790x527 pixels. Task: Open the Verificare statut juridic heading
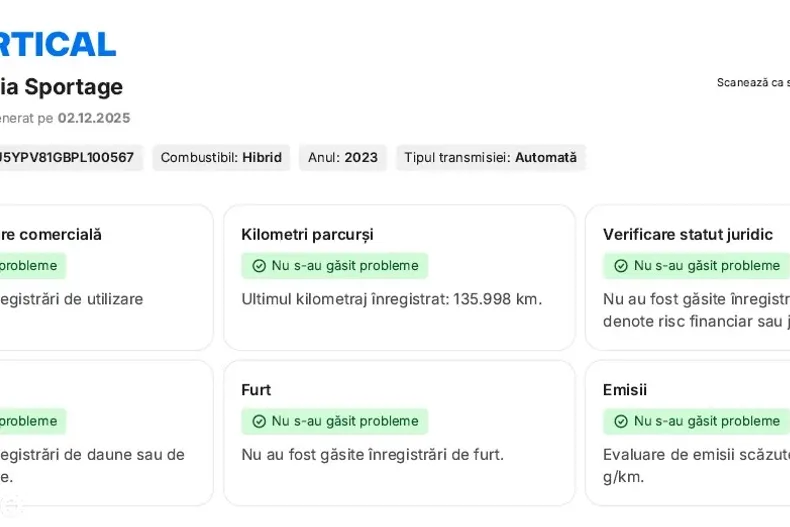688,234
